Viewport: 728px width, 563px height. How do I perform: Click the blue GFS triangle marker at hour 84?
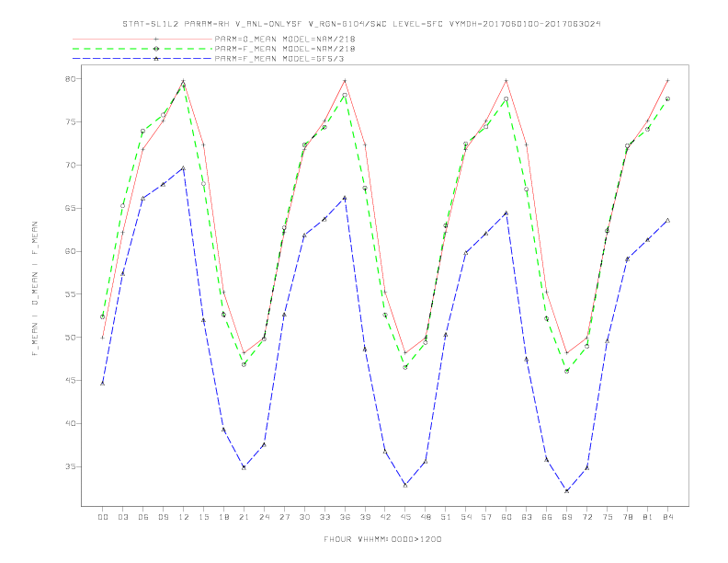point(668,220)
